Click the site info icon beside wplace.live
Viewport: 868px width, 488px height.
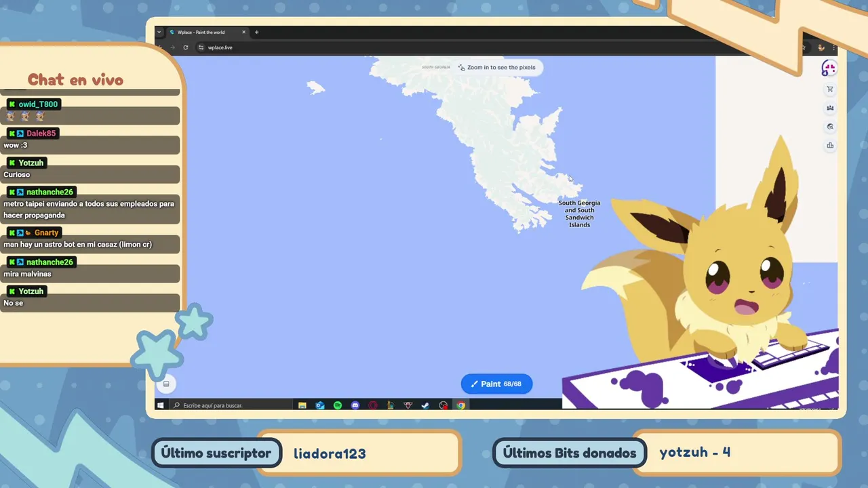201,47
